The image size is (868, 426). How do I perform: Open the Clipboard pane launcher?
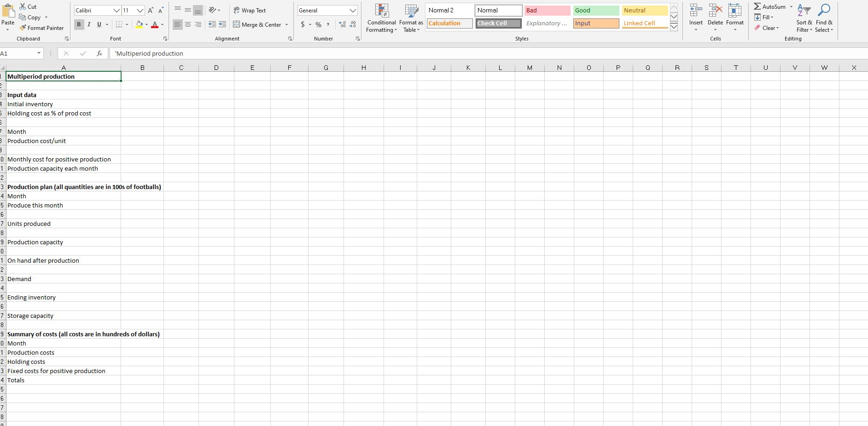point(67,39)
